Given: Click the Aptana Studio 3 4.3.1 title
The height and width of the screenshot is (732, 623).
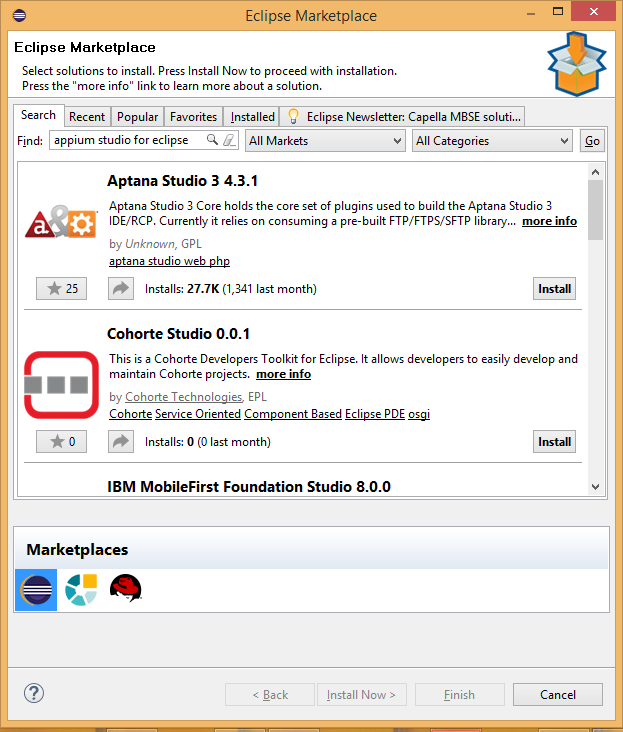Looking at the screenshot, I should click(x=182, y=181).
